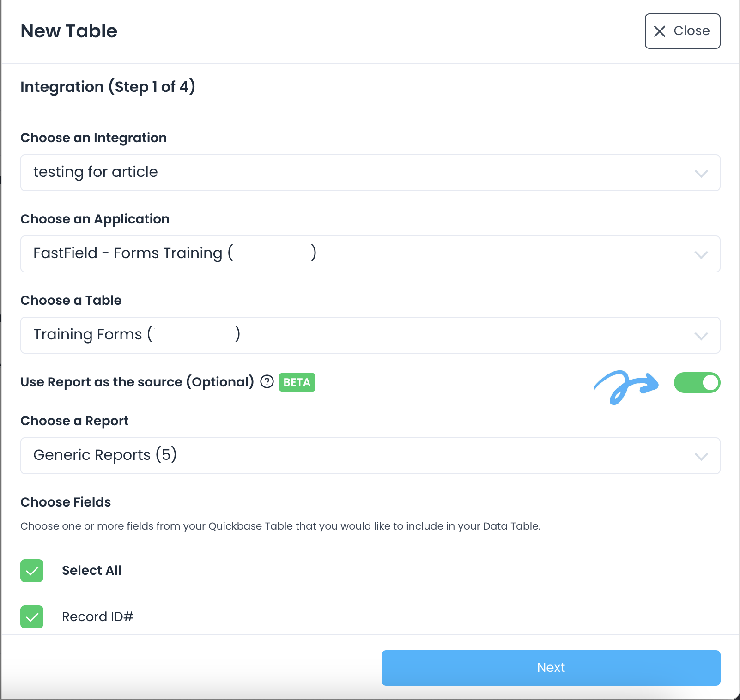Click the Next button
Screen dimensions: 740x700
point(550,668)
